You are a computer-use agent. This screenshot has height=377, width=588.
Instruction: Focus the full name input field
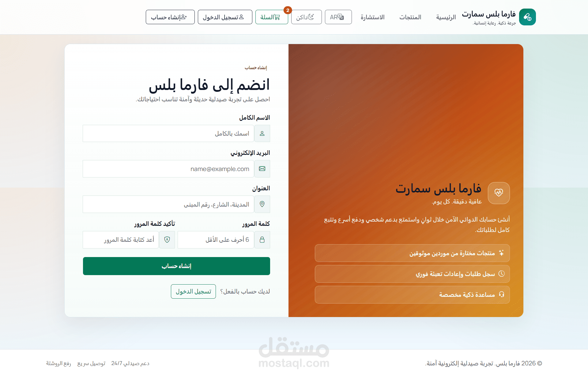click(x=168, y=134)
